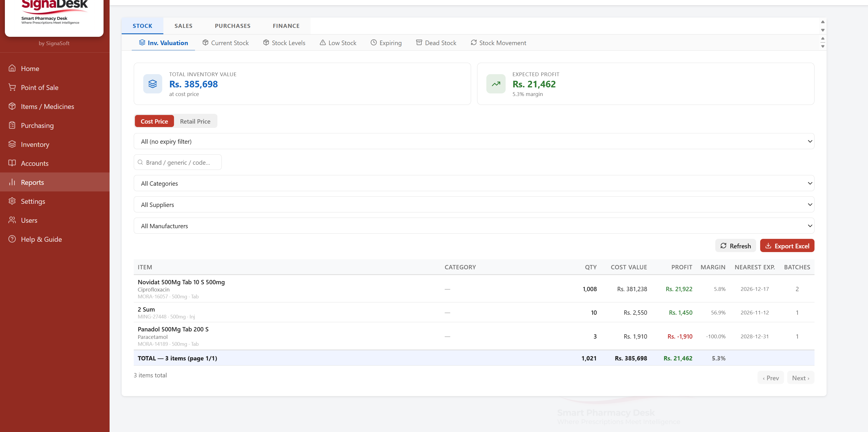
Task: Click the Settings gear icon
Action: 12,201
